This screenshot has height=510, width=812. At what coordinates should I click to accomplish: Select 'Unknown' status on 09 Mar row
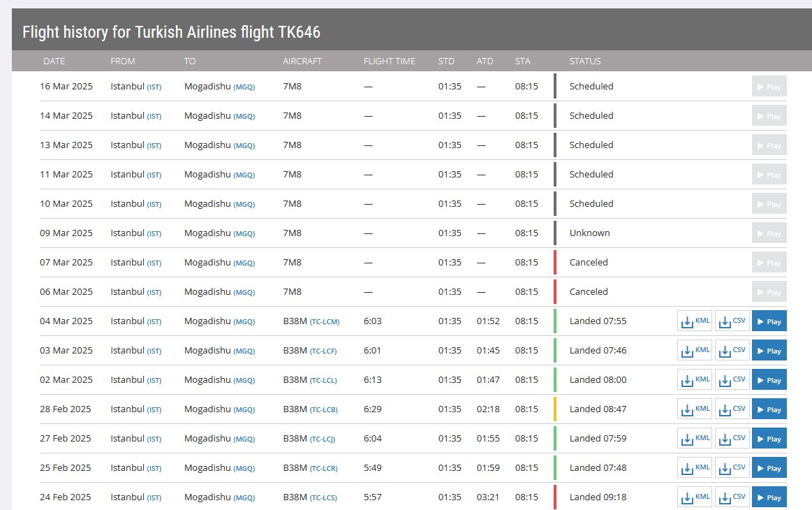tap(590, 233)
